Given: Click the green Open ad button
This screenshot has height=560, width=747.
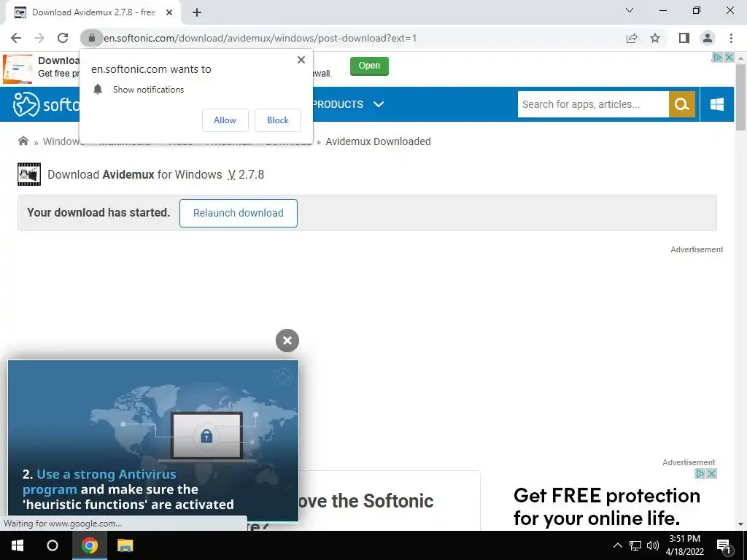Looking at the screenshot, I should pyautogui.click(x=369, y=66).
